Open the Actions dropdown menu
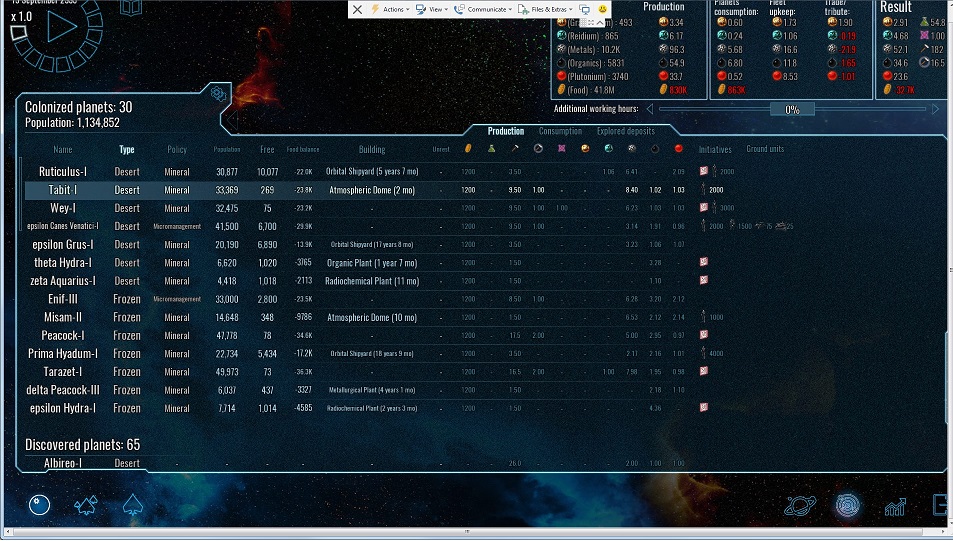Image resolution: width=953 pixels, height=541 pixels. pyautogui.click(x=390, y=9)
